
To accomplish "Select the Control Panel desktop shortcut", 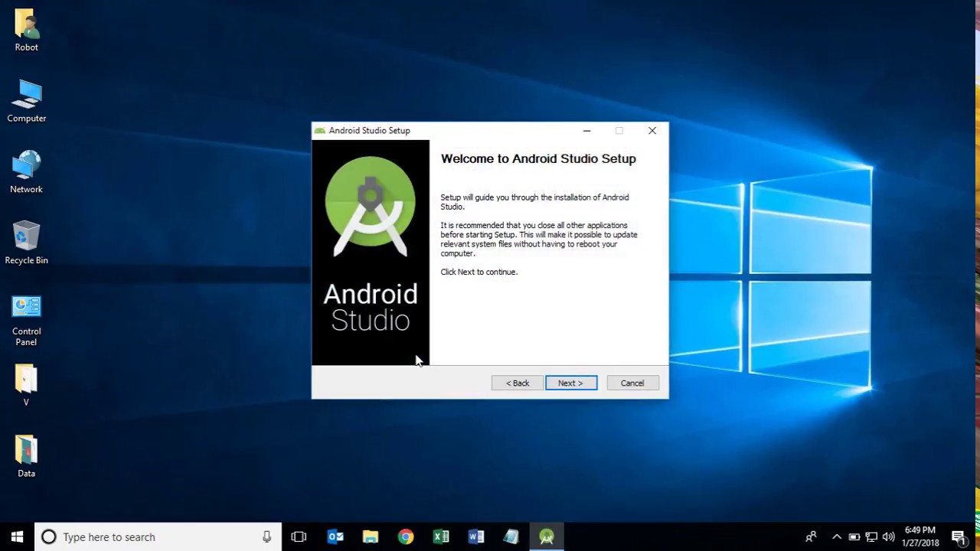I will 27,321.
